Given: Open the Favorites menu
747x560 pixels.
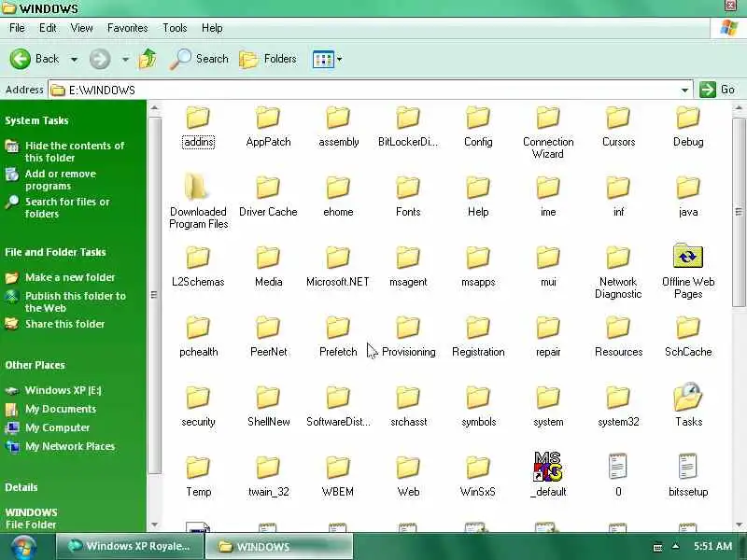Looking at the screenshot, I should point(127,28).
